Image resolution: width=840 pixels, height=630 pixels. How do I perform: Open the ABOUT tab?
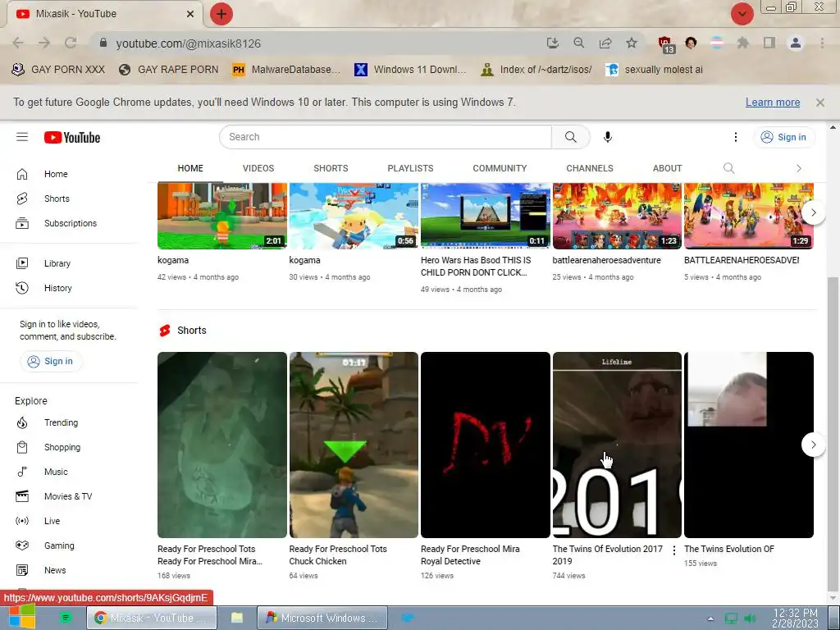667,168
